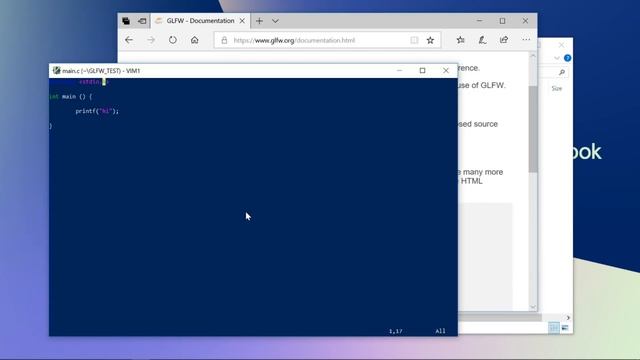Screen dimensions: 640x360
Task: Click the Add notes pen icon
Action: tap(482, 40)
